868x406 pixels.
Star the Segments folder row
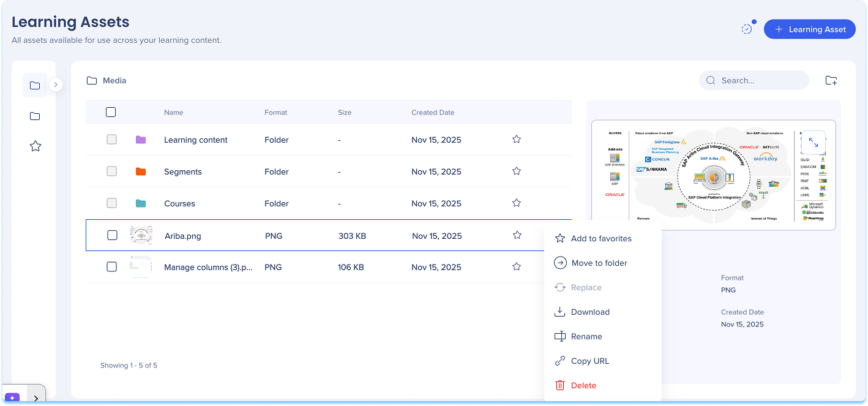tap(516, 171)
